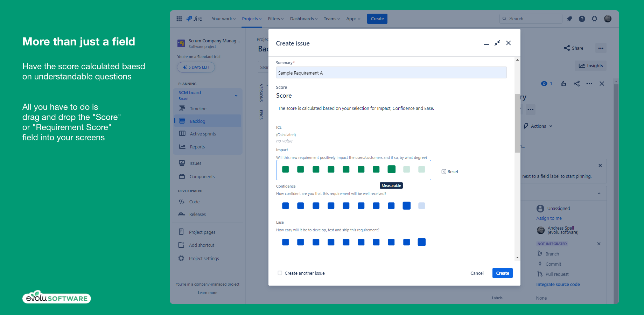Click the dialog vertical scrollbar

pyautogui.click(x=517, y=123)
